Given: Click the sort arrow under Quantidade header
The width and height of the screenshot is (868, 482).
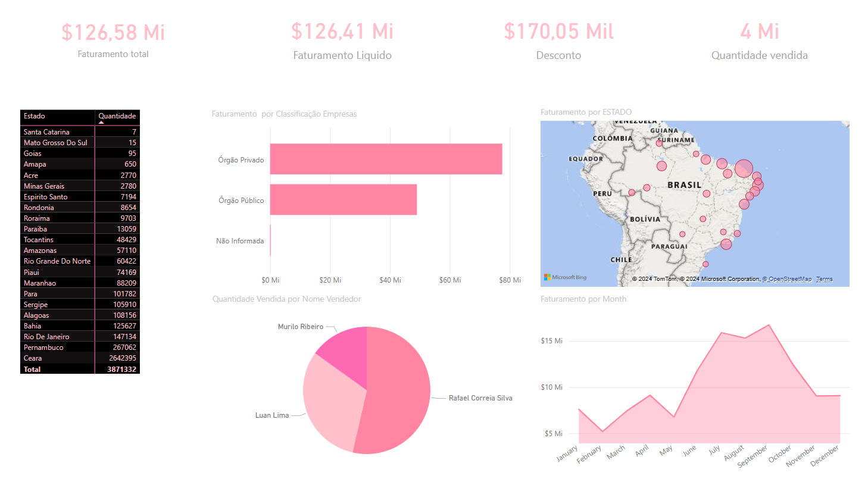Looking at the screenshot, I should [x=101, y=122].
